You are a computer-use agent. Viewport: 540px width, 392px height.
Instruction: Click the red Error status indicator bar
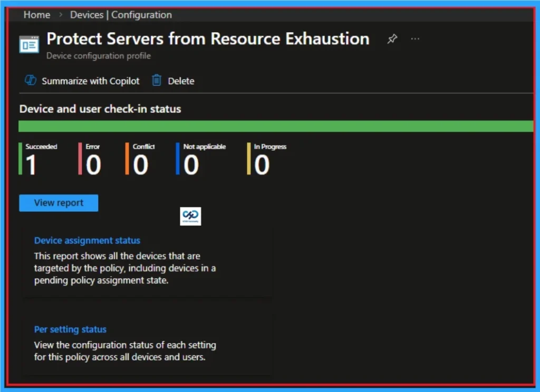(x=80, y=158)
